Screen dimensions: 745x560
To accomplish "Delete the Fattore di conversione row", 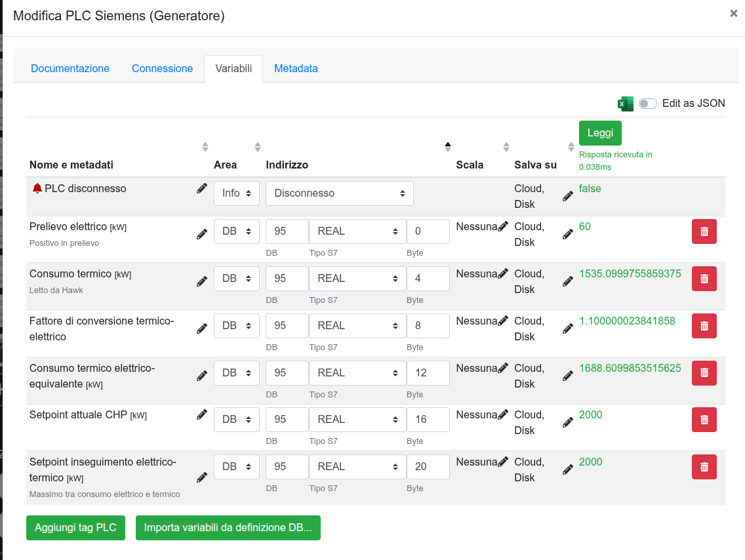I will (704, 326).
